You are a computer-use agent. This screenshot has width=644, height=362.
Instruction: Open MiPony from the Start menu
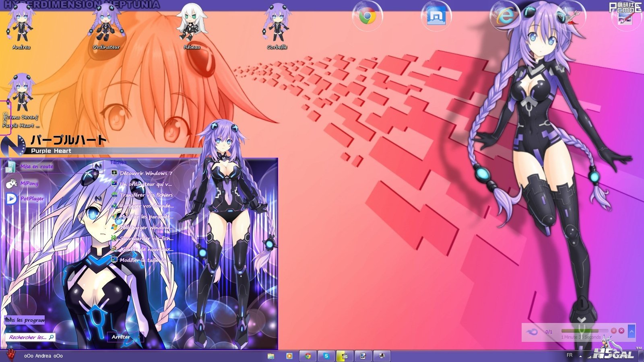pyautogui.click(x=29, y=183)
